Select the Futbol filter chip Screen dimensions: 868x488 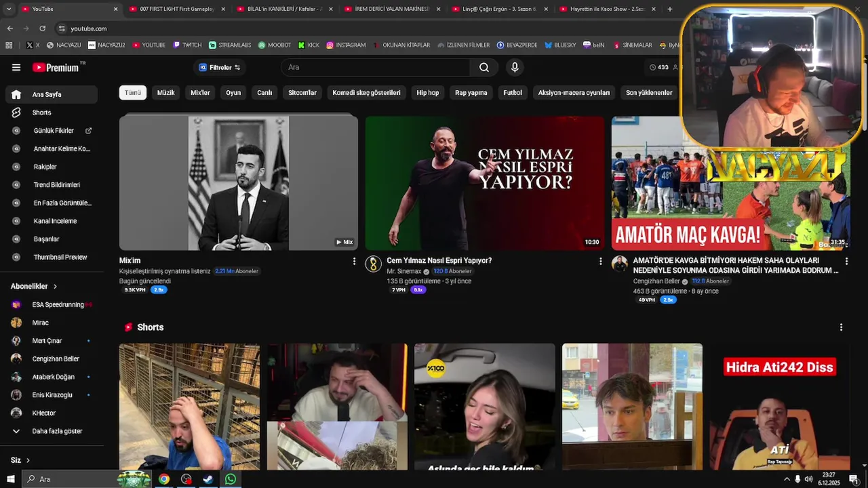[513, 93]
